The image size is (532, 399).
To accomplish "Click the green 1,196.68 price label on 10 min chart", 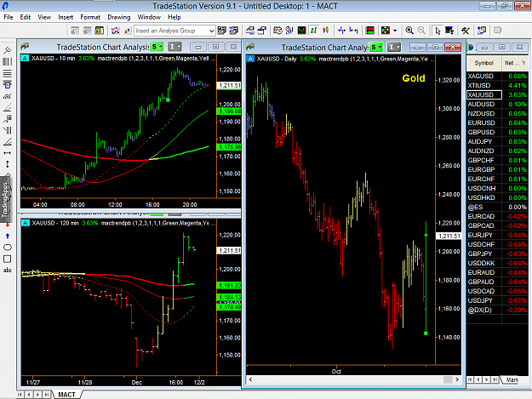I will click(229, 111).
